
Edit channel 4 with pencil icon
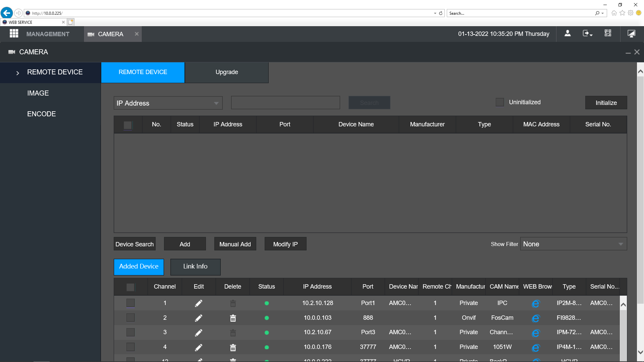coord(199,347)
